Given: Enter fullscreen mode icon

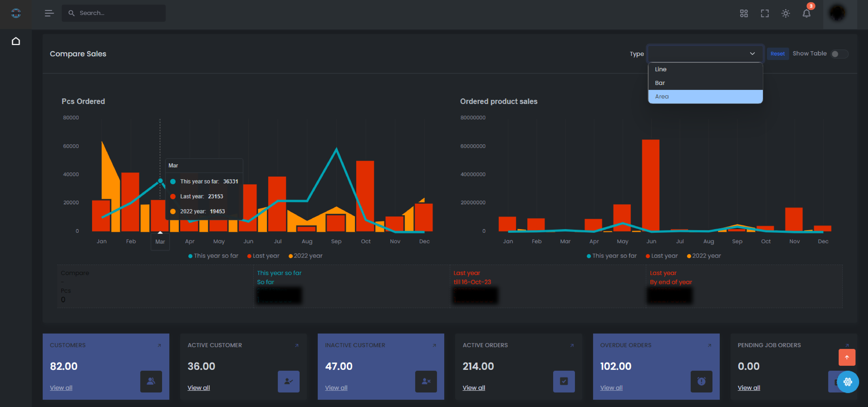Looking at the screenshot, I should (765, 14).
